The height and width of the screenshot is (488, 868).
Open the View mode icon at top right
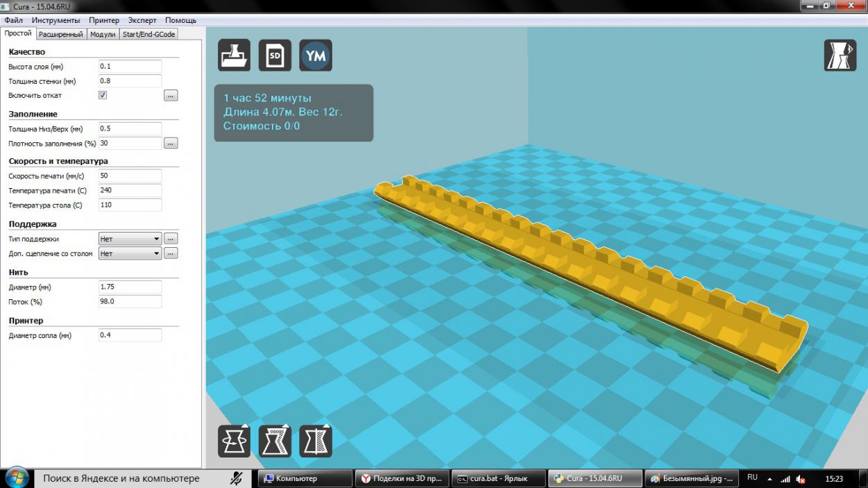(840, 56)
